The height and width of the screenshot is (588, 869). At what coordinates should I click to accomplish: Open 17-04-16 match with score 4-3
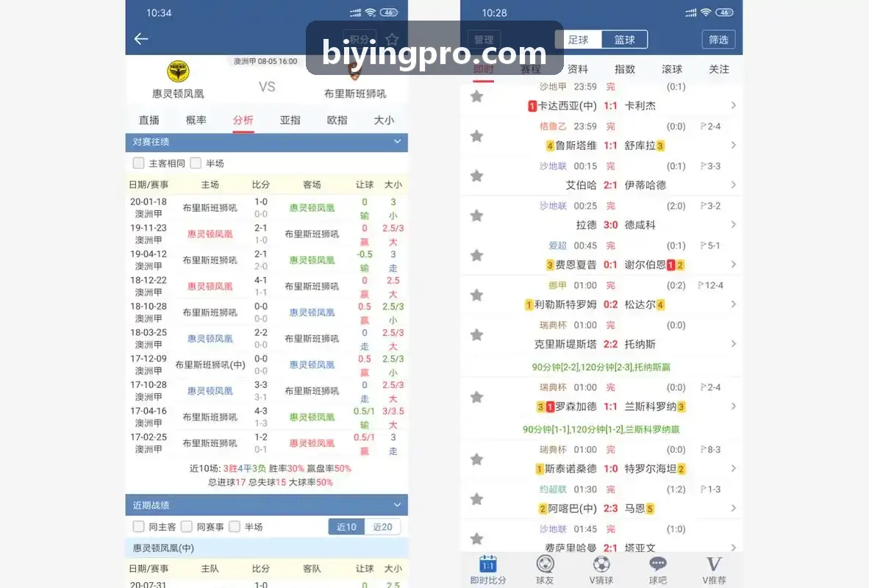[267, 417]
